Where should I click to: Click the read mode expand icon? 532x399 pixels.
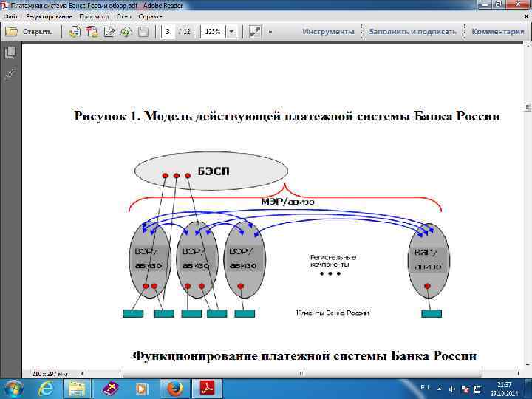point(255,32)
